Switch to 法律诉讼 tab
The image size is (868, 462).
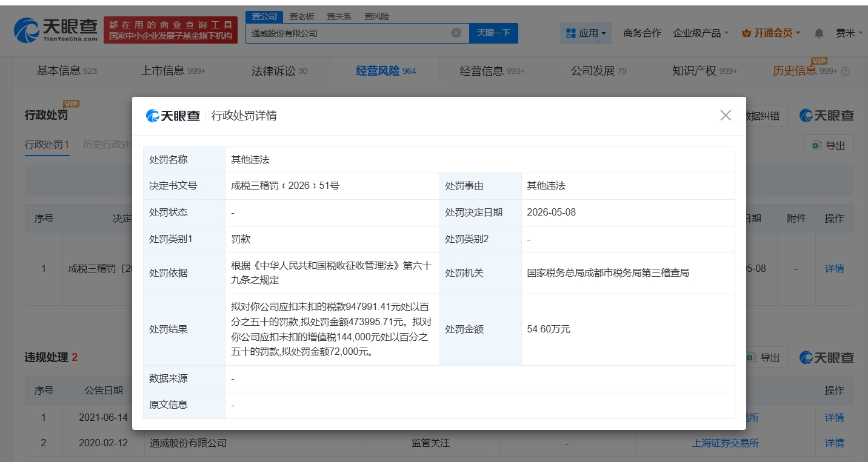279,71
